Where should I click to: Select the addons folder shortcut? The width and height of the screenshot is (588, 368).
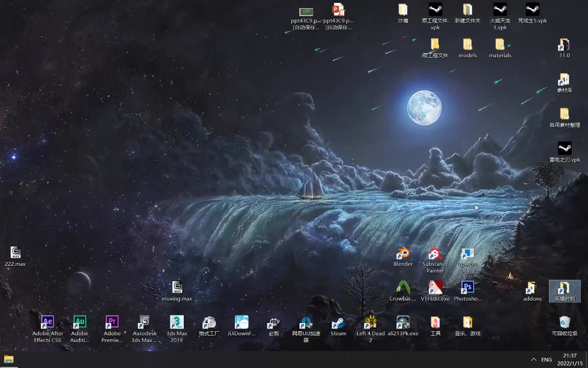(532, 291)
